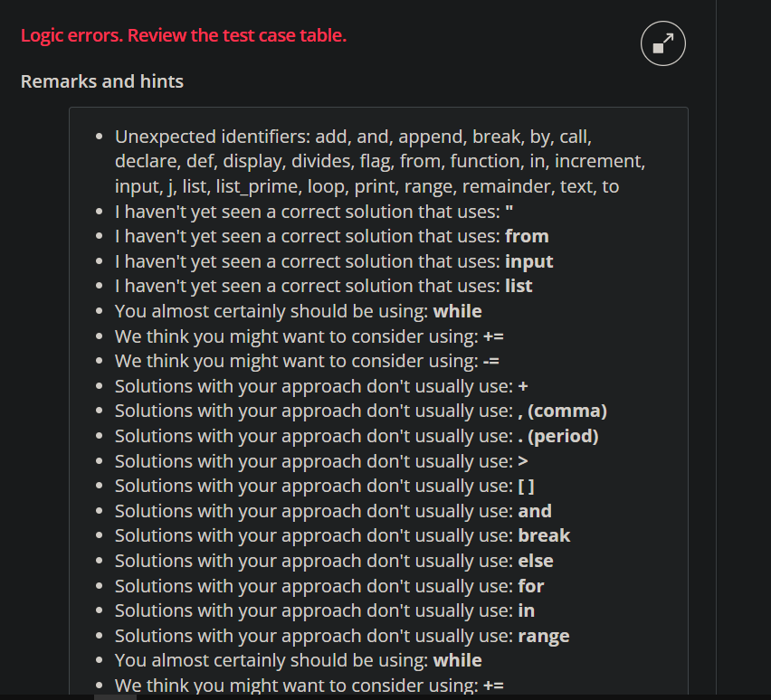
Task: Select the hint mentioning bold 'input'
Action: pyautogui.click(x=334, y=261)
